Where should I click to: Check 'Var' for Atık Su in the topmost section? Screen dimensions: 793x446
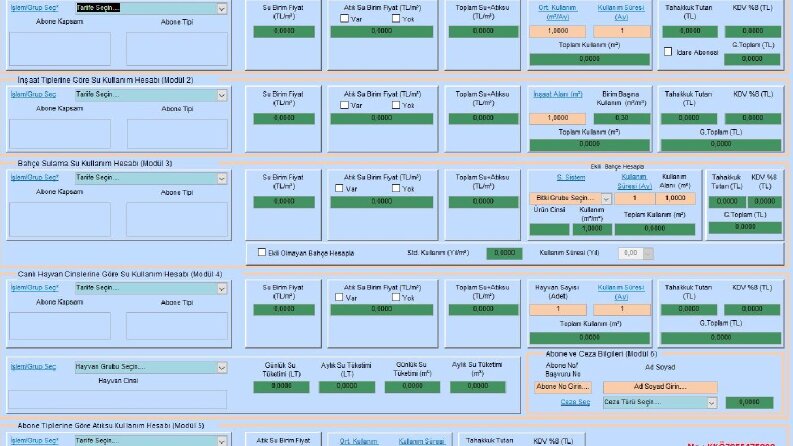coord(344,18)
